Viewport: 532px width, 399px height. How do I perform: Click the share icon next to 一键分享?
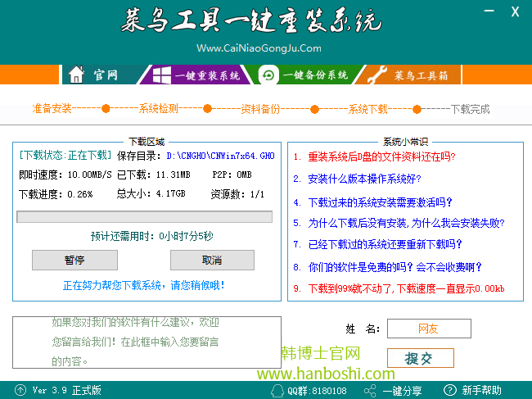pyautogui.click(x=370, y=390)
